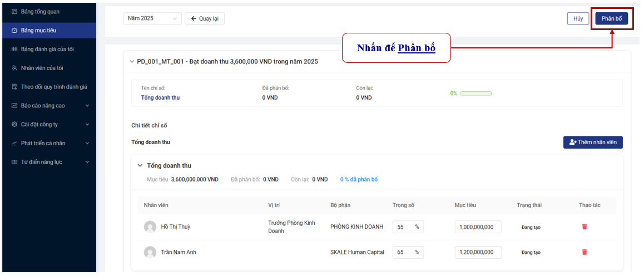Click the Nhân viên của tôi icon
Image resolution: width=644 pixels, height=280 pixels.
[14, 68]
